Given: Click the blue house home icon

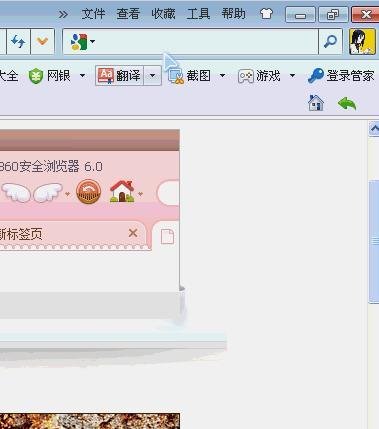Looking at the screenshot, I should tap(316, 103).
